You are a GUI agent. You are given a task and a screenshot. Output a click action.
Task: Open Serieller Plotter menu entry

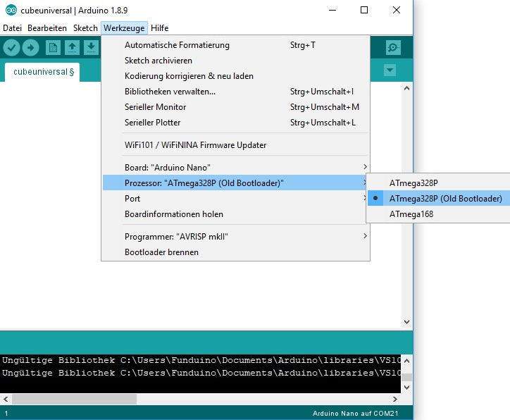235,123
